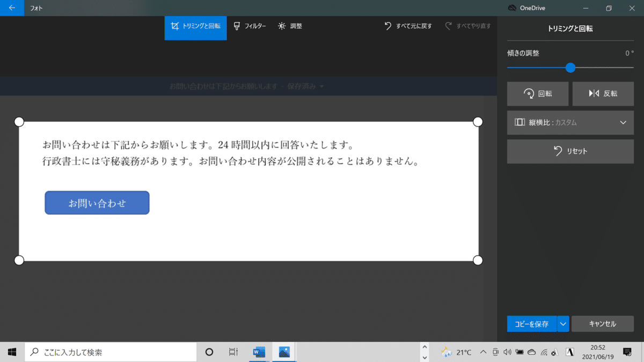Open the 縦横比 aspect ratio dropdown
The width and height of the screenshot is (644, 362).
(570, 122)
